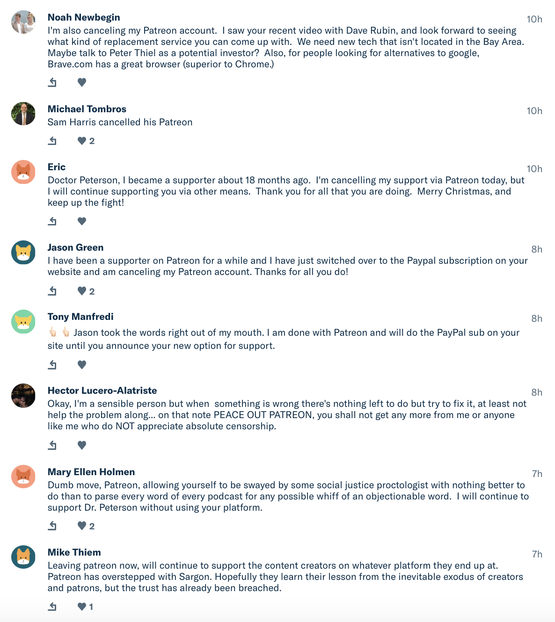The height and width of the screenshot is (622, 555).
Task: Like Jason Green's Paypal subscription comment
Action: (x=82, y=291)
